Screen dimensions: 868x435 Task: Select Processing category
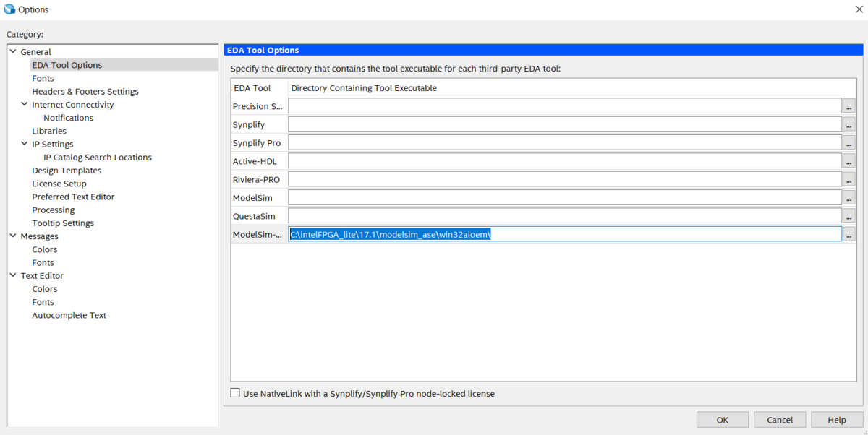point(53,210)
